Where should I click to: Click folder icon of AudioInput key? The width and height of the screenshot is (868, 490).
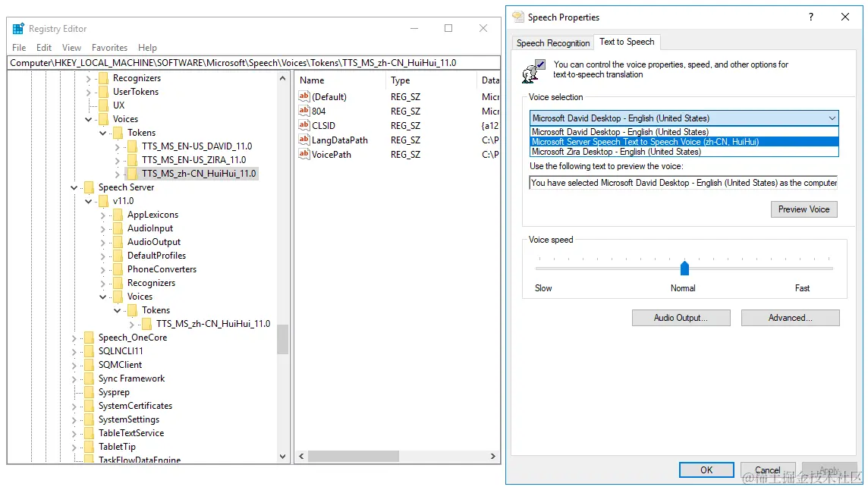click(x=118, y=228)
